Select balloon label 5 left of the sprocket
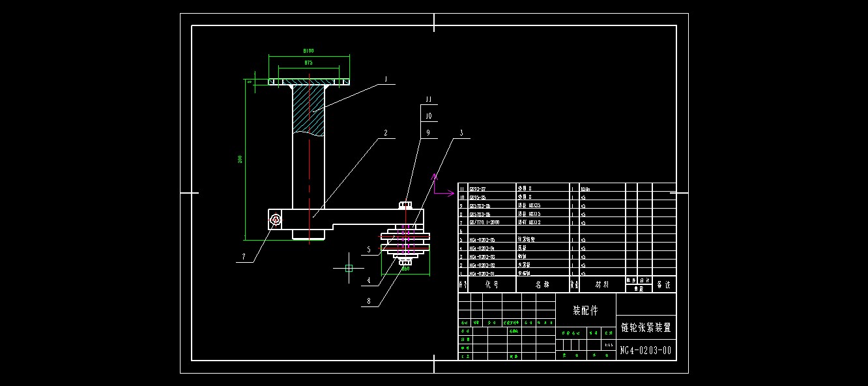868x386 pixels. (x=368, y=249)
